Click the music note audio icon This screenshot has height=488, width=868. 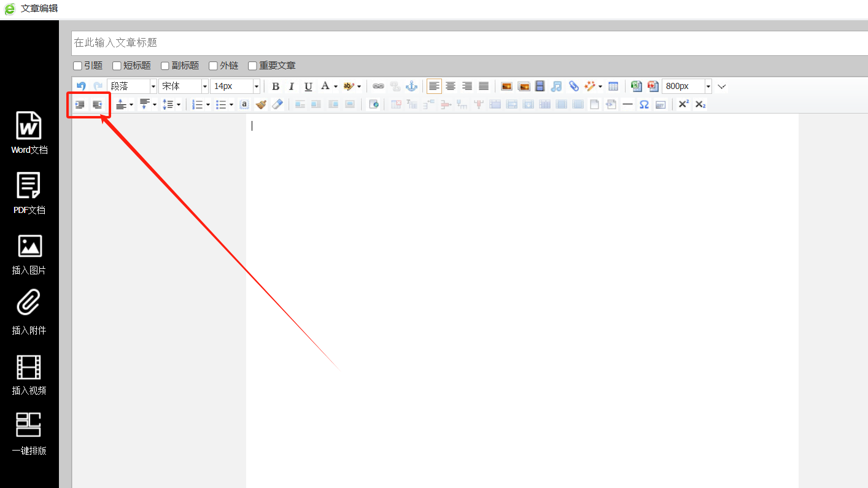pos(556,87)
